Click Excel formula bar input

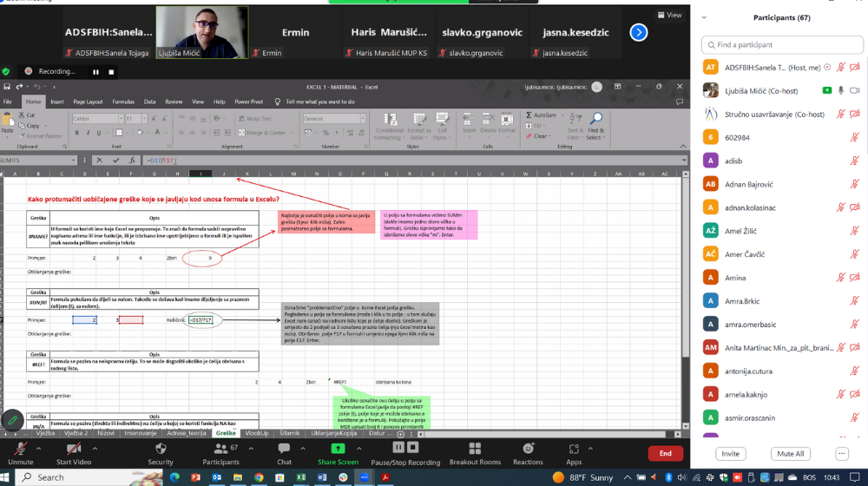pos(411,160)
